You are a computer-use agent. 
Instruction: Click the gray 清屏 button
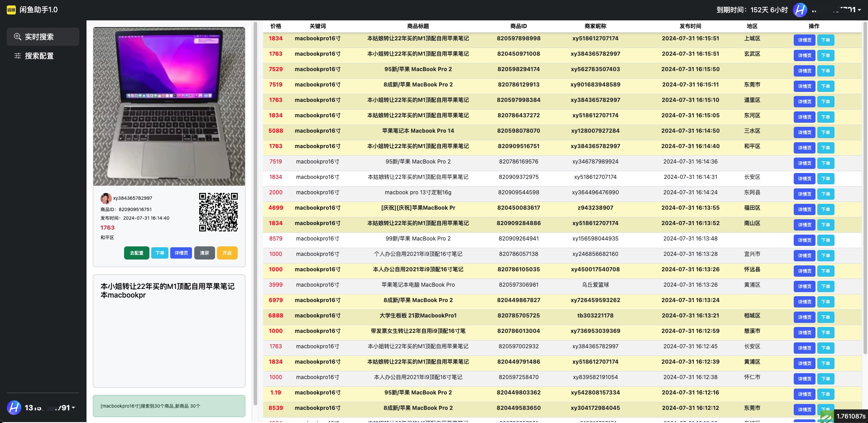tap(205, 253)
